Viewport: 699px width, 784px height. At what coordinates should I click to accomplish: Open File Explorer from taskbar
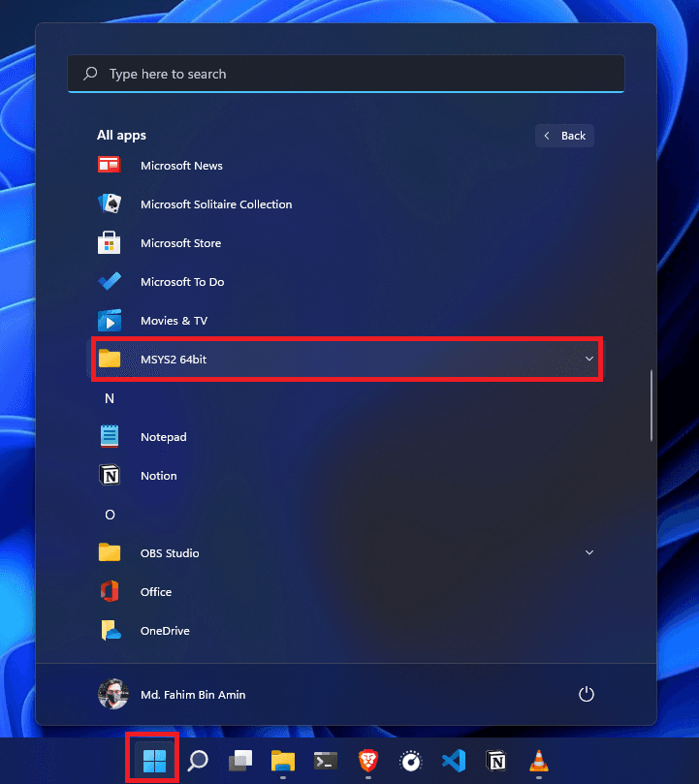coord(283,761)
